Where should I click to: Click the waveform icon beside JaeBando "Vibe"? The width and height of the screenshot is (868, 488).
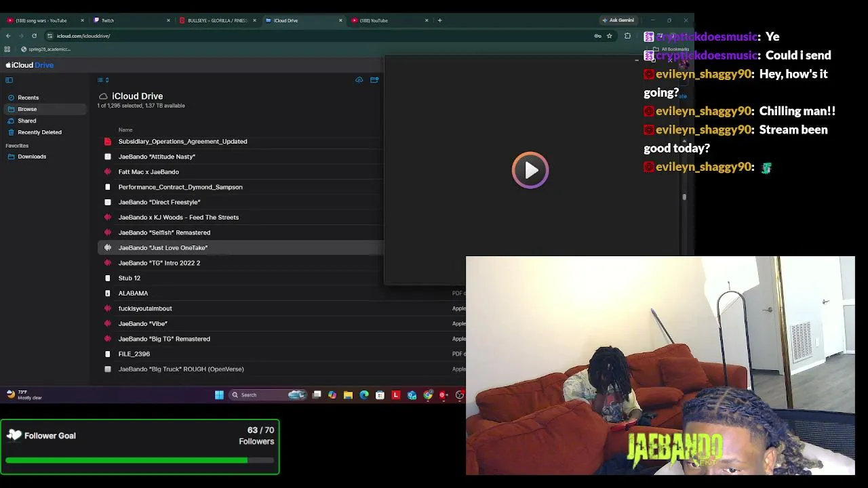[x=108, y=324]
